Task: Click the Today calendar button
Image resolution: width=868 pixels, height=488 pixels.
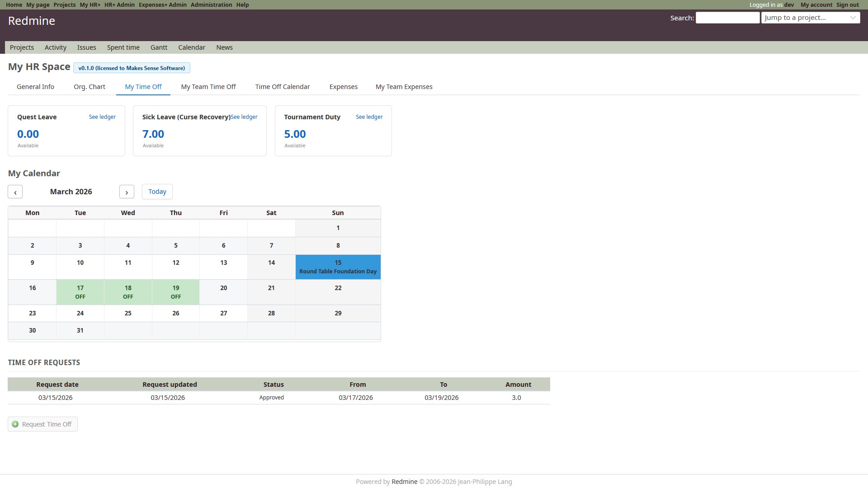Action: point(157,192)
